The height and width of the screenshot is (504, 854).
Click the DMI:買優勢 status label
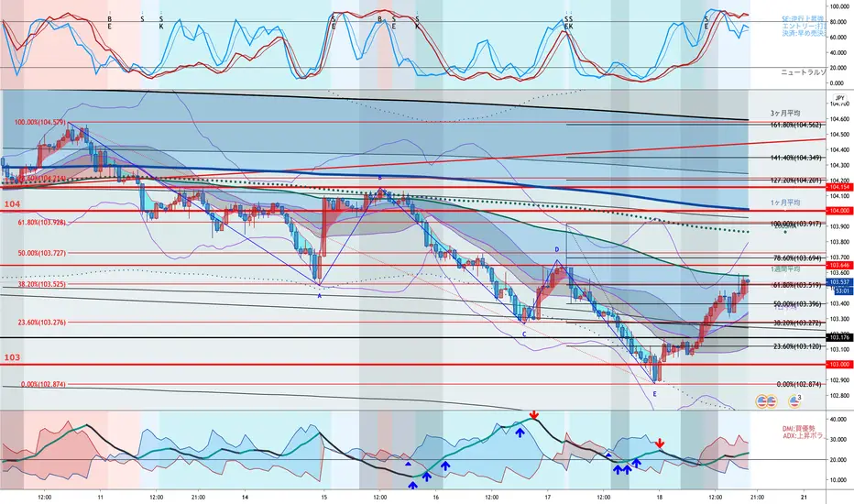click(799, 429)
